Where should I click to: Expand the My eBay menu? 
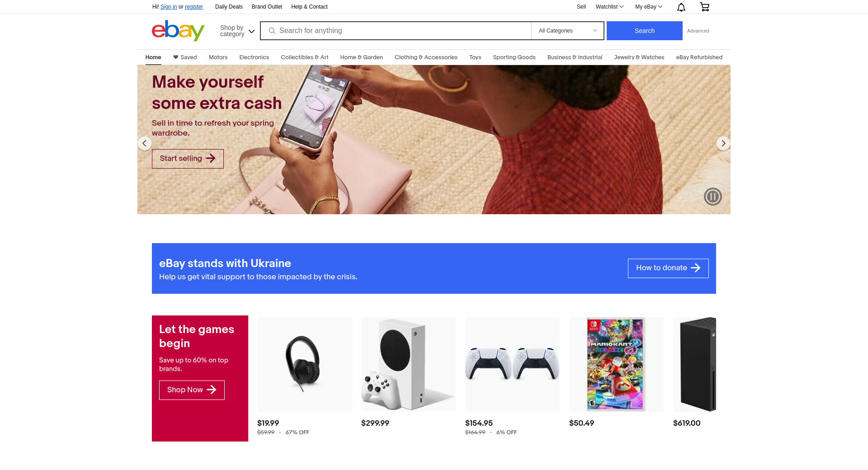(648, 7)
